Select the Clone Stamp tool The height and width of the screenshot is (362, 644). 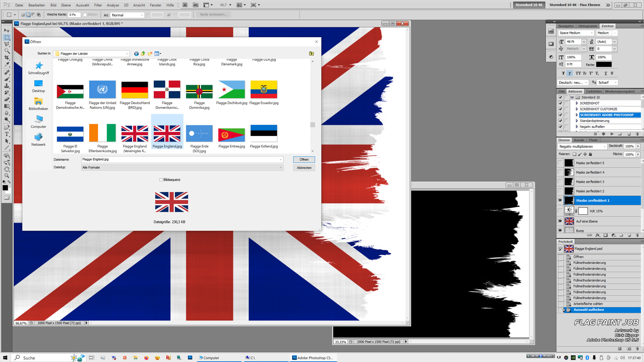pyautogui.click(x=7, y=86)
